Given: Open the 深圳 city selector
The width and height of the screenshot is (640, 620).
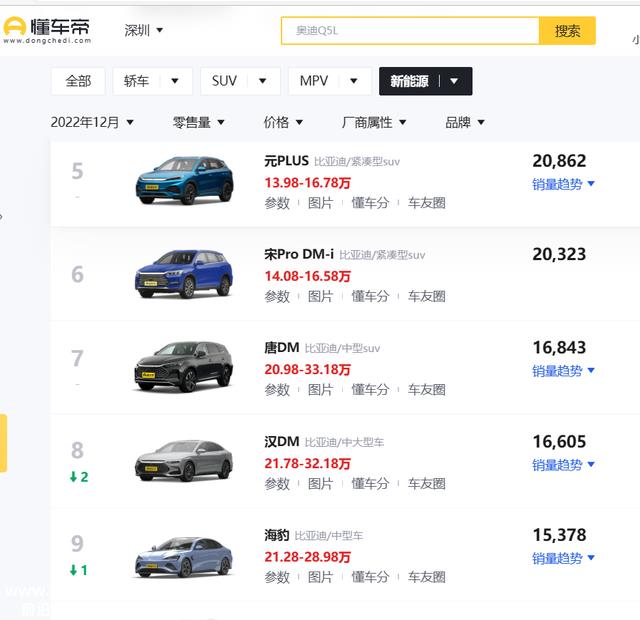Looking at the screenshot, I should pos(143,30).
